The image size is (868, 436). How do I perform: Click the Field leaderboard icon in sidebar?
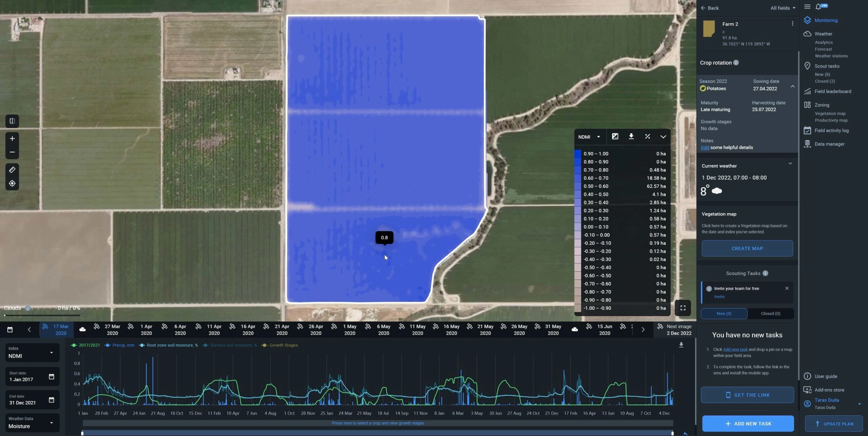tap(808, 91)
